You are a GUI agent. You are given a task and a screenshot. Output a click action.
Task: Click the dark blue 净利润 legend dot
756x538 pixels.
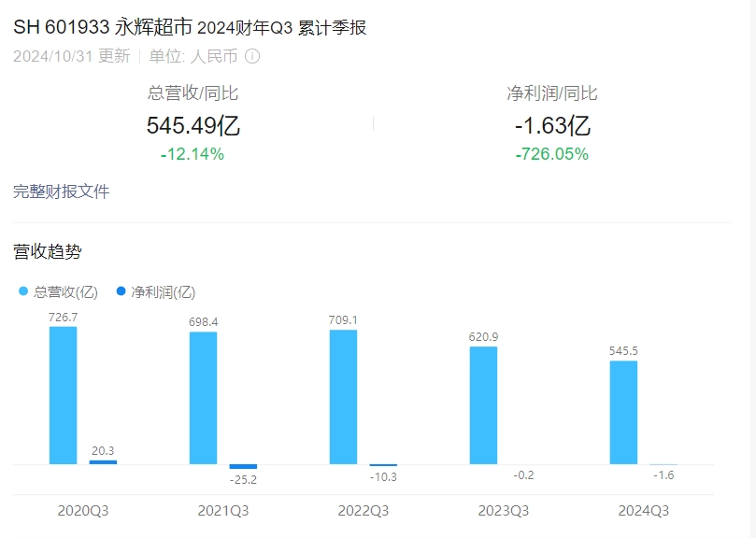121,291
